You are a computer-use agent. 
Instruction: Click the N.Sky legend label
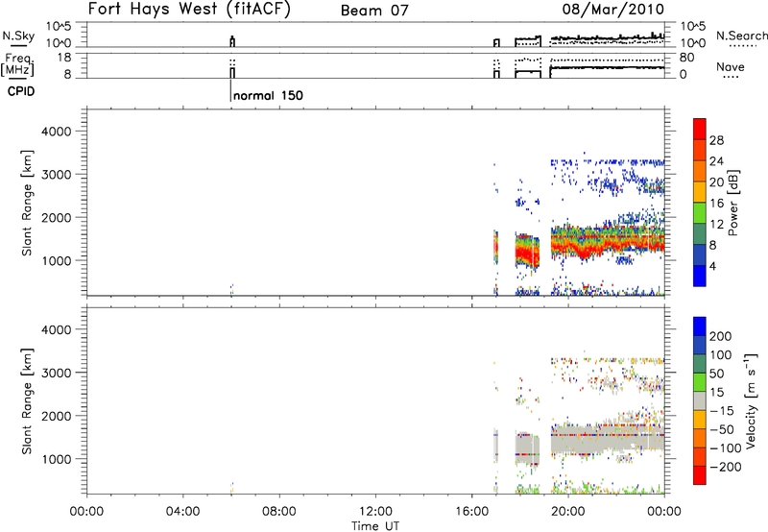[18, 36]
